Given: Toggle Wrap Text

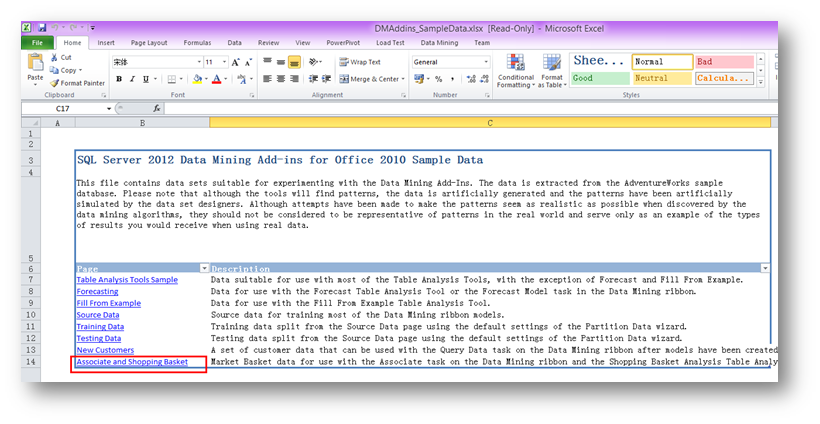Looking at the screenshot, I should [x=360, y=62].
